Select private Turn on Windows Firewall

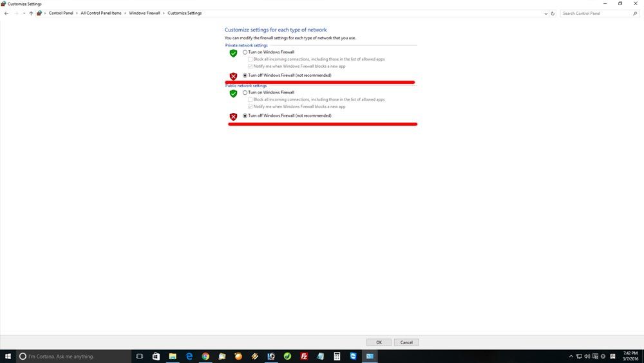click(x=245, y=52)
